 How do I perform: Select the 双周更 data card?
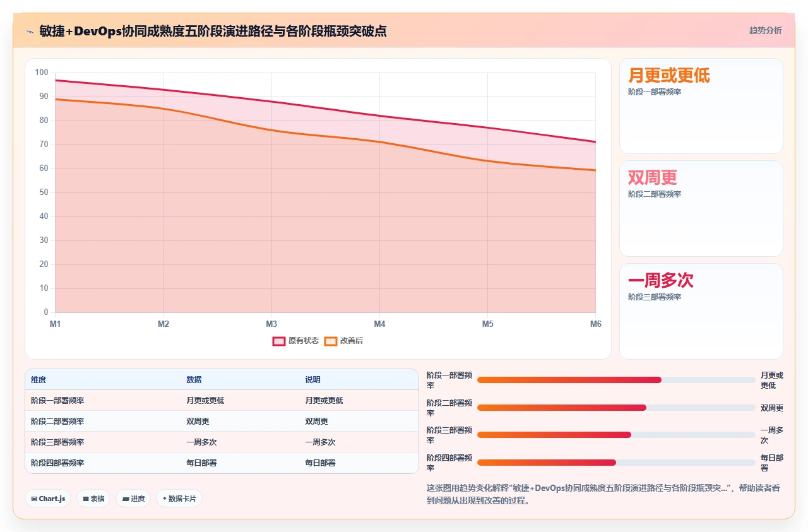point(701,208)
